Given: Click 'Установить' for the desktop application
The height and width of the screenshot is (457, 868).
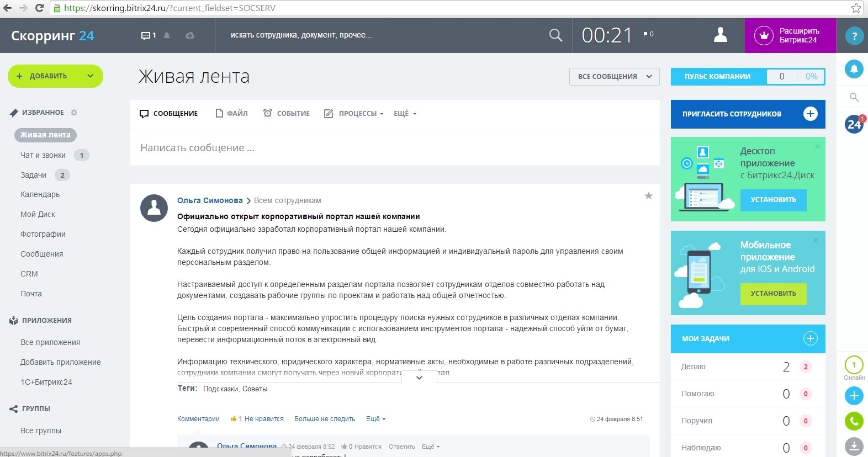Looking at the screenshot, I should 772,200.
